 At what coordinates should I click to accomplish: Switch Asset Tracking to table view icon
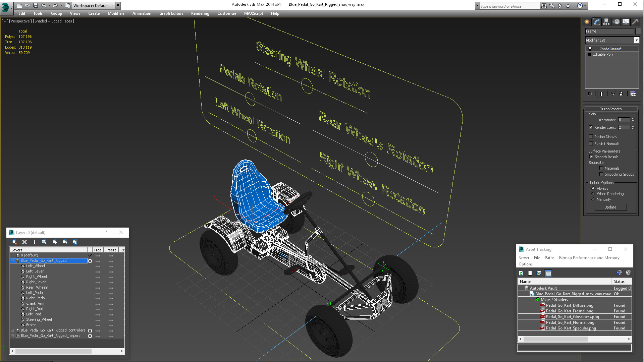548,273
